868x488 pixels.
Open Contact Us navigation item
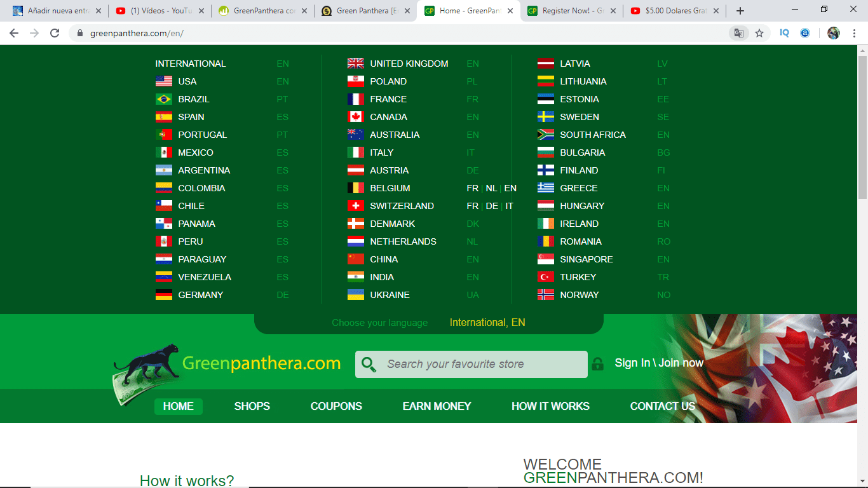663,407
